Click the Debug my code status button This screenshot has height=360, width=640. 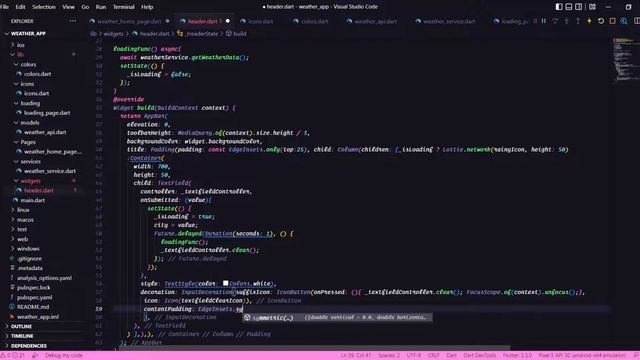[63, 356]
